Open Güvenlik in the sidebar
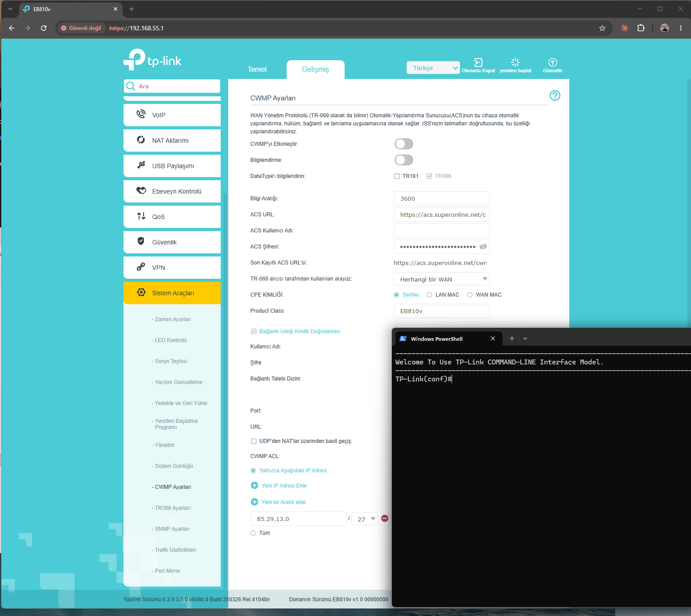 [172, 242]
